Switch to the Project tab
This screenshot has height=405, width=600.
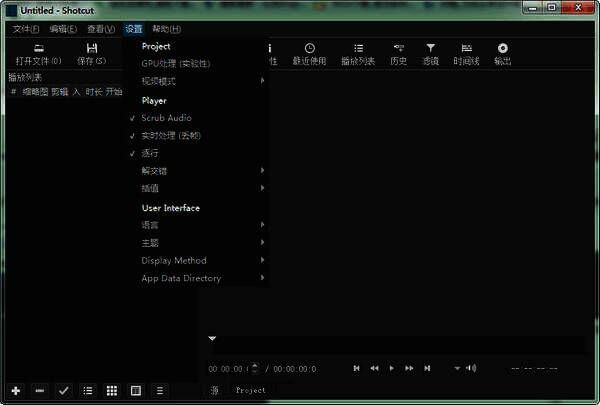pos(250,390)
